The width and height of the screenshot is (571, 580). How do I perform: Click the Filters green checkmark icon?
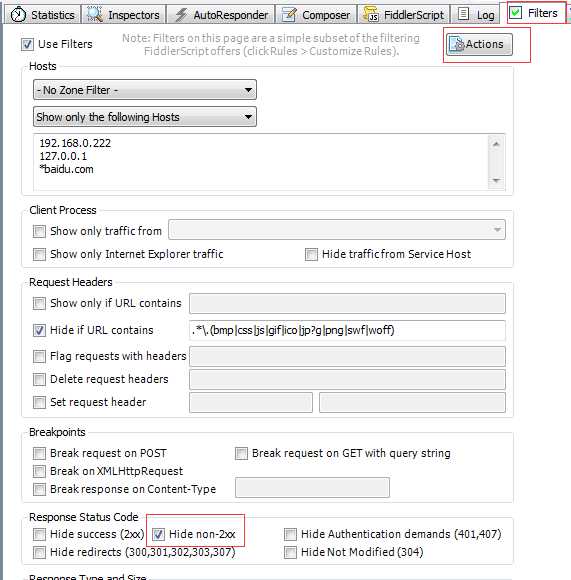[516, 13]
